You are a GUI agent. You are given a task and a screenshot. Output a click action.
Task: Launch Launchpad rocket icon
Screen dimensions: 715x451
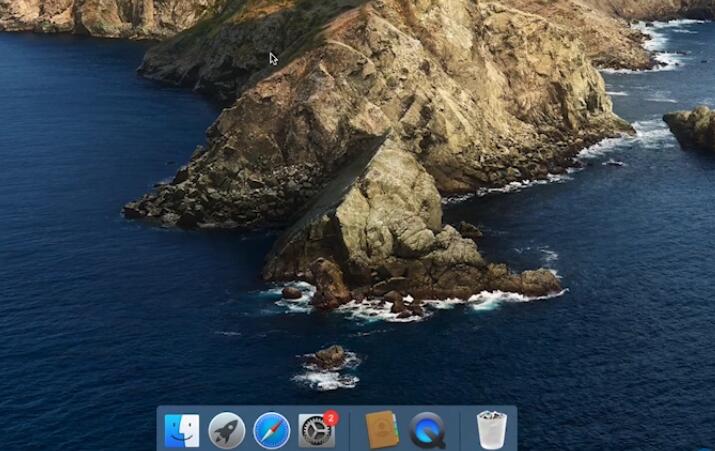point(227,430)
